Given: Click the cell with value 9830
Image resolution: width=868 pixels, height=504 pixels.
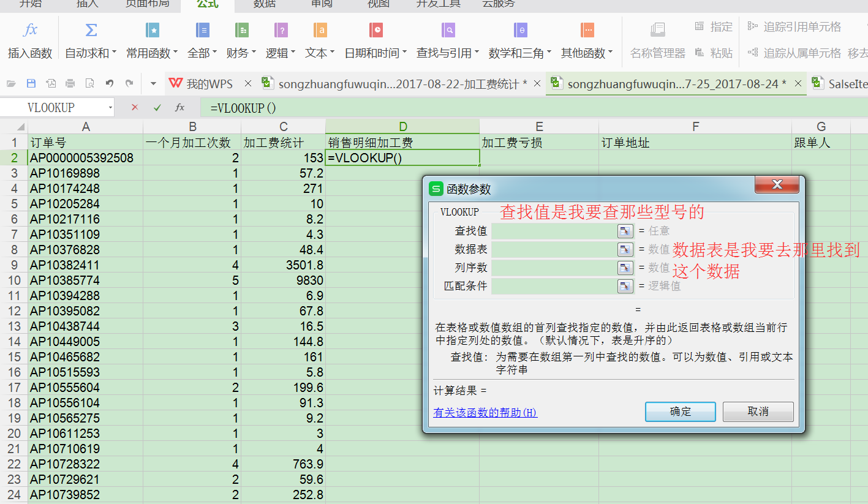Looking at the screenshot, I should pos(283,280).
